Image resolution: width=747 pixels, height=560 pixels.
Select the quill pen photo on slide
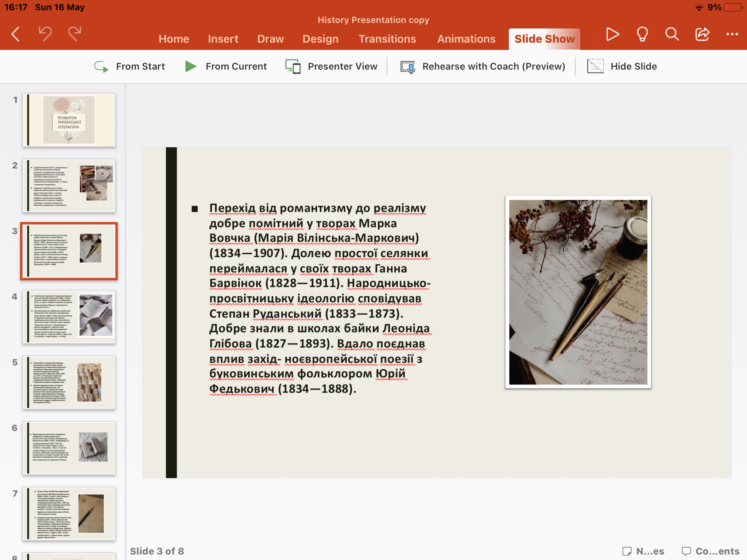point(578,292)
